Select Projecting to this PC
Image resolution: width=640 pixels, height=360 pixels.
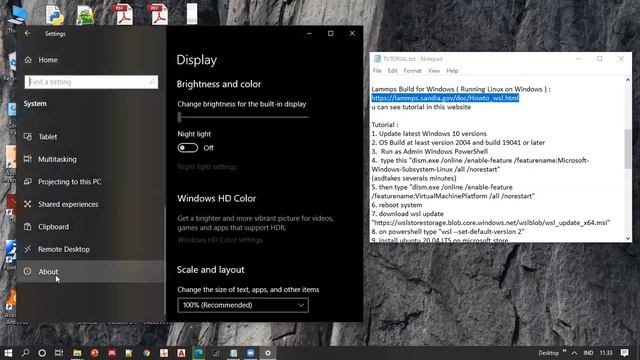point(91,182)
